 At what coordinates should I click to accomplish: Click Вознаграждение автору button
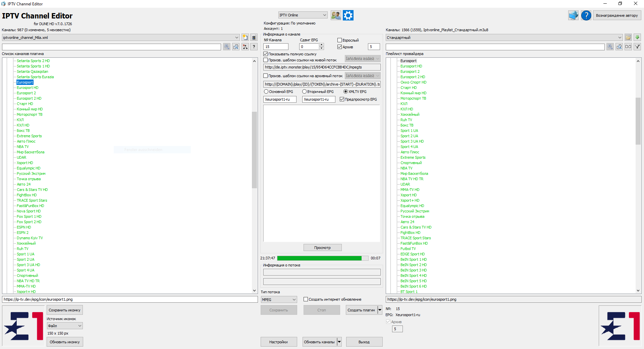[617, 15]
